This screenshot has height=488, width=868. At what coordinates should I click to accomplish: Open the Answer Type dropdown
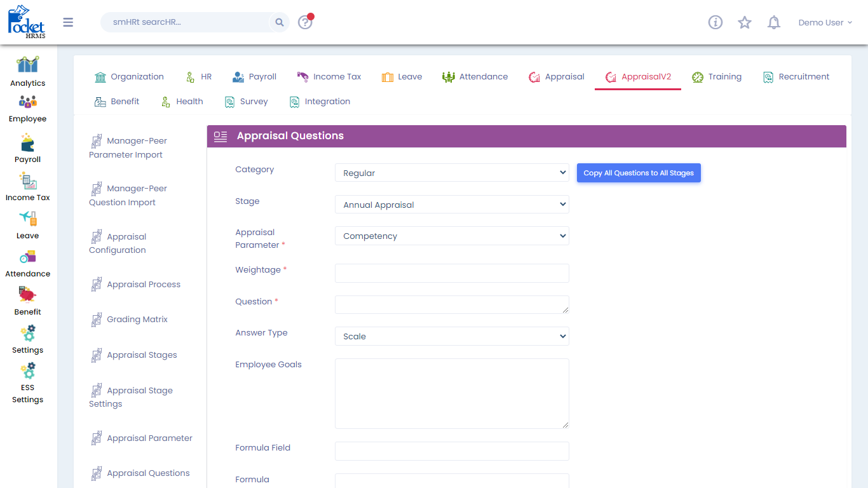pyautogui.click(x=452, y=336)
